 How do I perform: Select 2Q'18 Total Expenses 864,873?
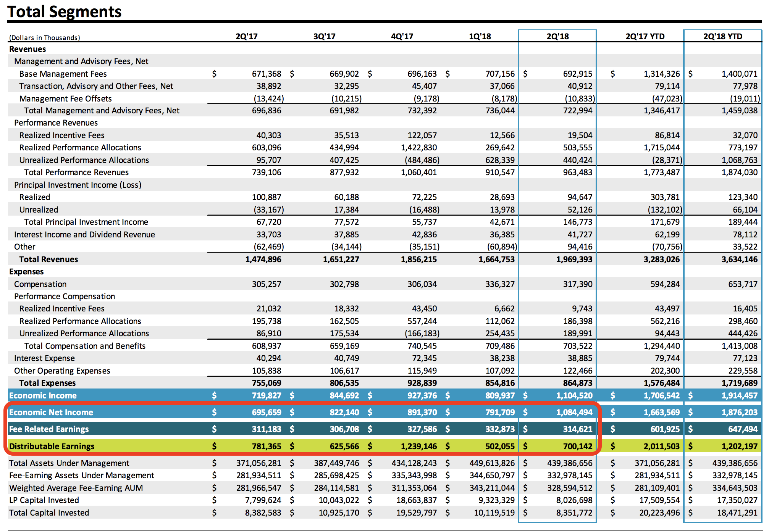[x=578, y=383]
